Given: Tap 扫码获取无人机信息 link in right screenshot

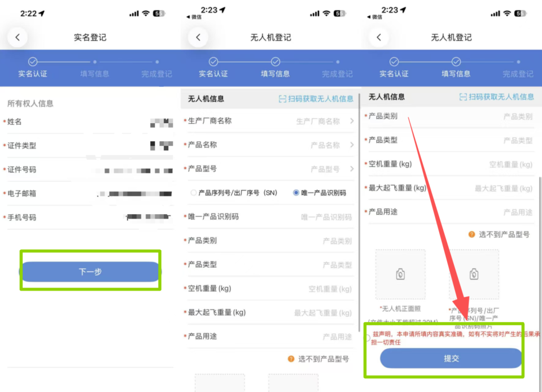Looking at the screenshot, I should point(501,97).
